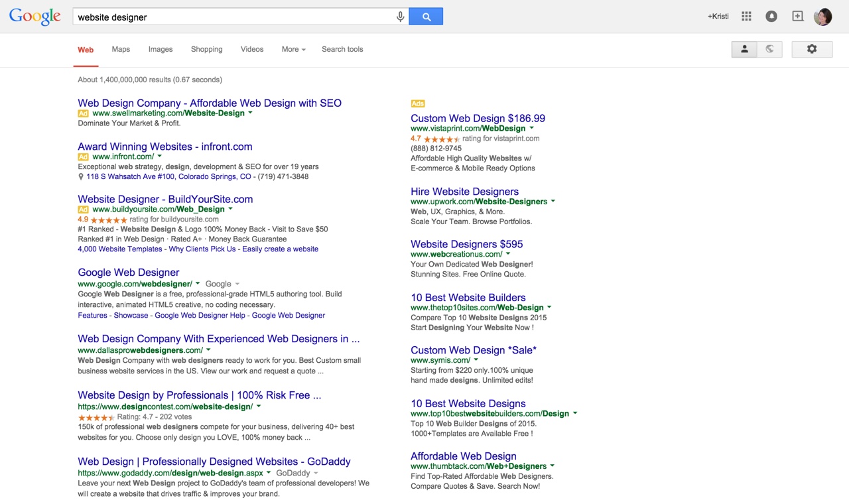Click the blue magnifier search button
The width and height of the screenshot is (849, 504).
[426, 17]
